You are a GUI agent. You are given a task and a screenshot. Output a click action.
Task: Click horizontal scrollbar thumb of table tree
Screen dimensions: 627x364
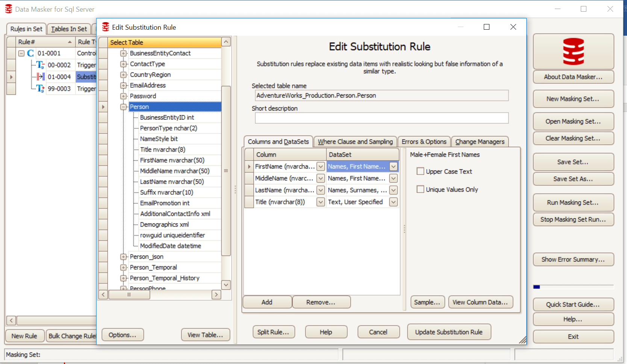click(x=129, y=295)
